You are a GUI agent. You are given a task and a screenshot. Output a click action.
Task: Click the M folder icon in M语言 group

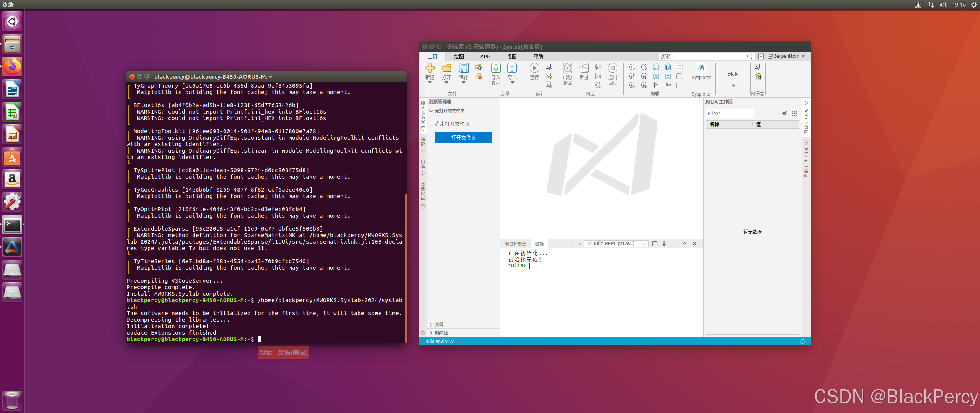(x=757, y=76)
